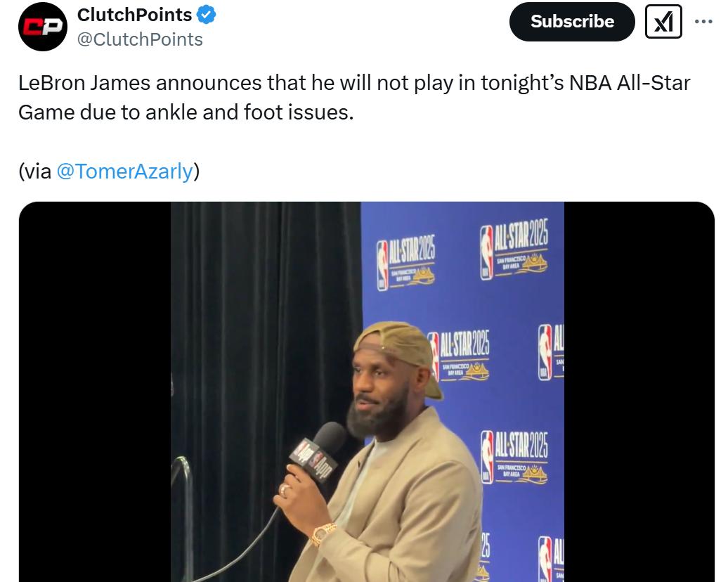
Task: Click the '(via' text before the mention
Action: (x=35, y=172)
